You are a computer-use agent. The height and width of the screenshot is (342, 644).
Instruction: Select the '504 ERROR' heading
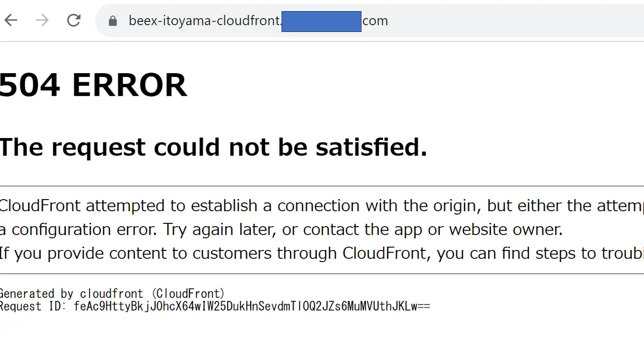pos(93,85)
